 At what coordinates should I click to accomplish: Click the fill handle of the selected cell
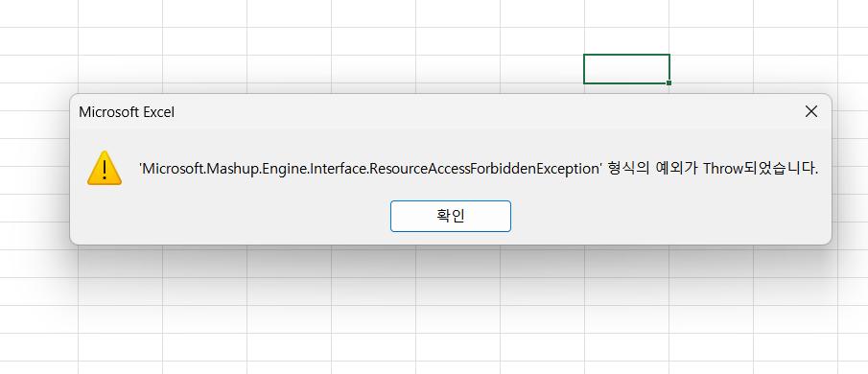(669, 83)
